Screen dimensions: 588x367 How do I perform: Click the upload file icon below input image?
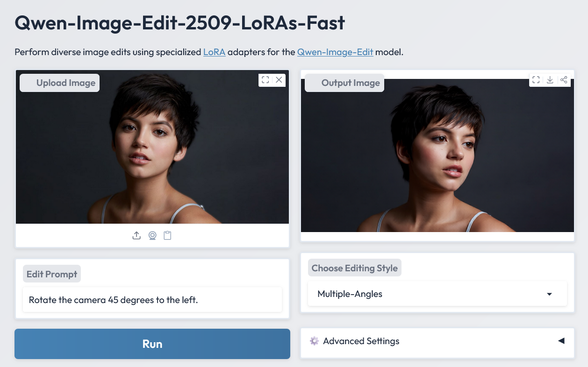point(136,236)
